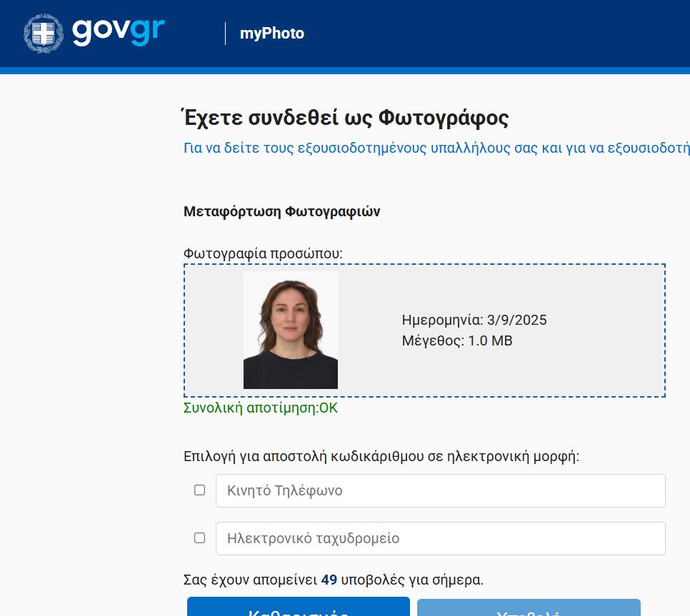Viewport: 690px width, 616px height.
Task: Click the Greek national emblem icon
Action: coord(44,34)
